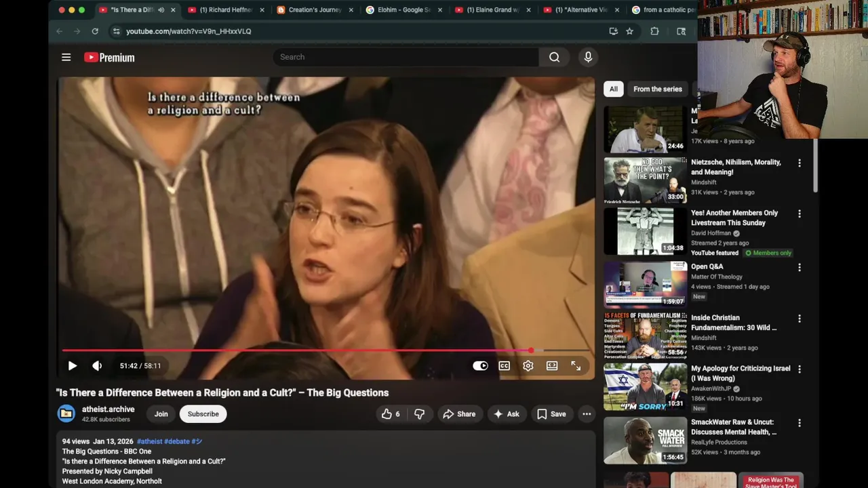The width and height of the screenshot is (868, 488).
Task: Mute the video volume icon
Action: pos(97,366)
